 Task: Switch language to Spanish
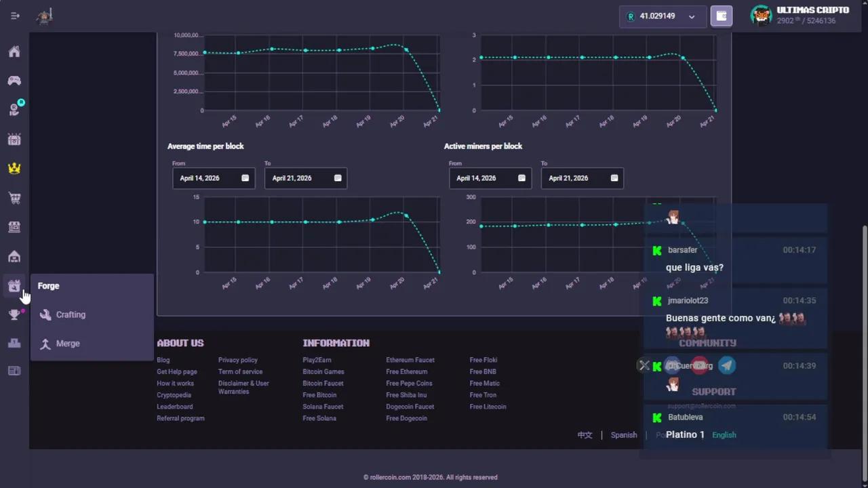coord(623,435)
